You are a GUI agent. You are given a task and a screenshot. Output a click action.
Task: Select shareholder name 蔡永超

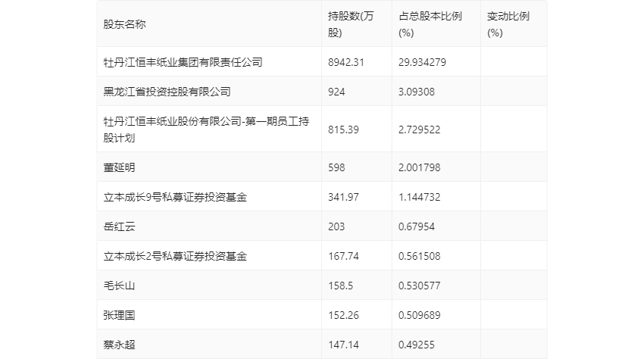tap(119, 345)
